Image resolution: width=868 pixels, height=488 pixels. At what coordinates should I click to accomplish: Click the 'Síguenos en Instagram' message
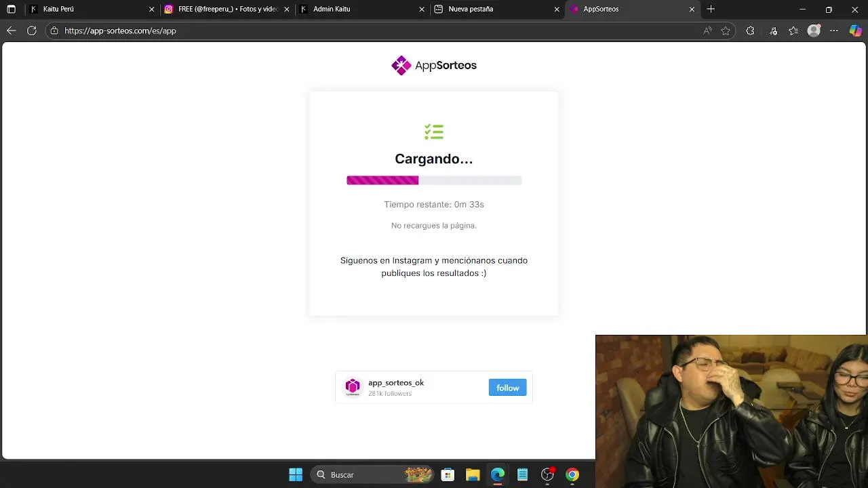pyautogui.click(x=434, y=266)
